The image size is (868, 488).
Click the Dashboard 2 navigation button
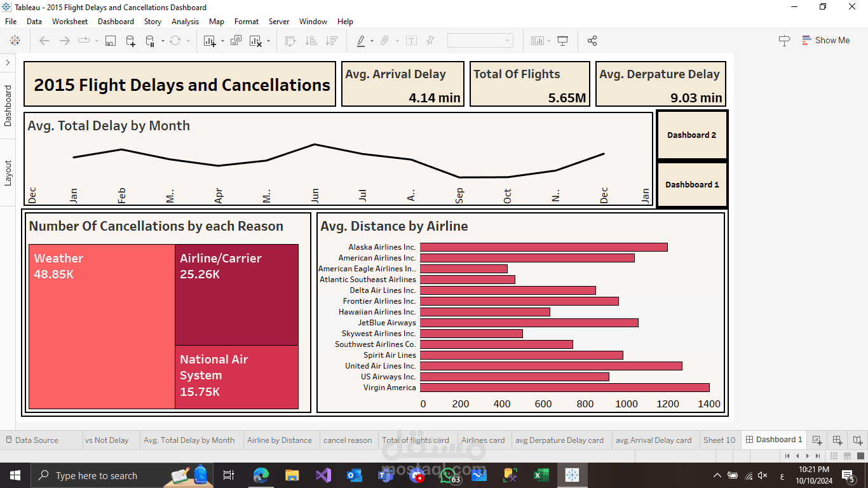click(x=691, y=135)
